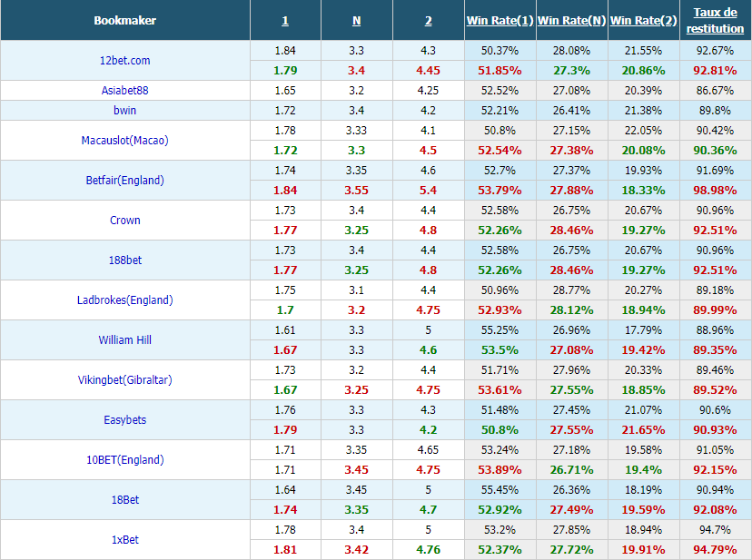Select 10BET's 92.15% restitution value
This screenshot has height=560, width=752.
coord(715,470)
